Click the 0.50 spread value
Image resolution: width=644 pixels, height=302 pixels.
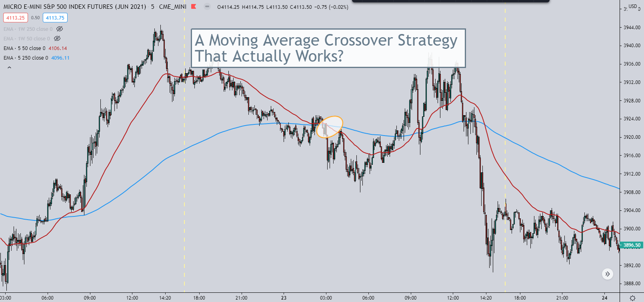coord(36,18)
